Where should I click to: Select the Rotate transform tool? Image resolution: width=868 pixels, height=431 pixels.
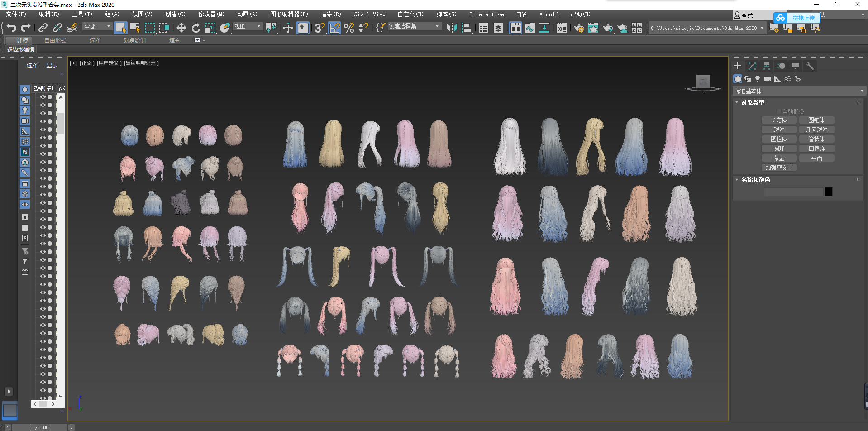click(196, 28)
